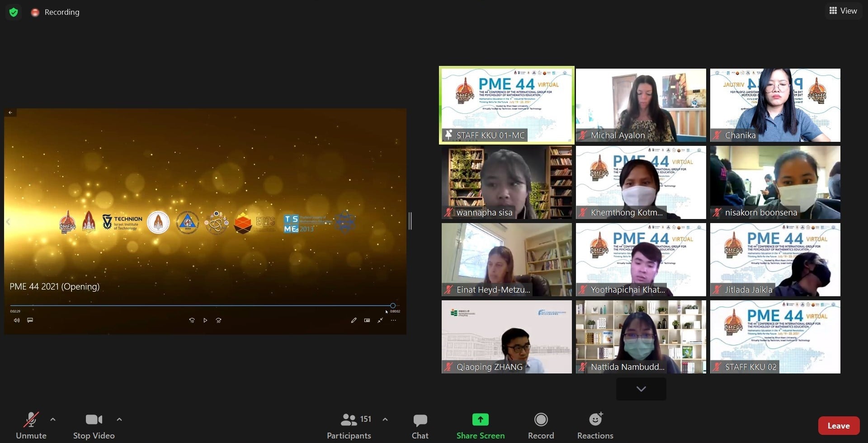The width and height of the screenshot is (868, 443).
Task: Leave the meeting
Action: [838, 425]
